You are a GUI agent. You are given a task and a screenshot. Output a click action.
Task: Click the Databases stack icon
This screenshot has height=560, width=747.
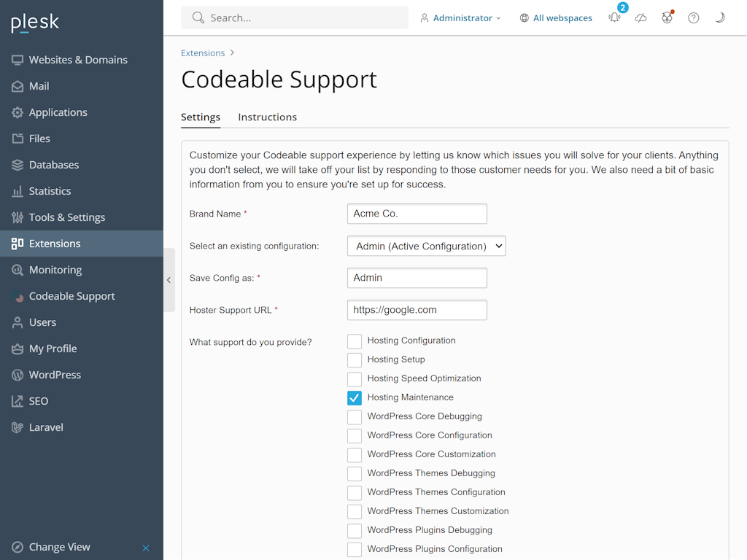click(x=18, y=165)
